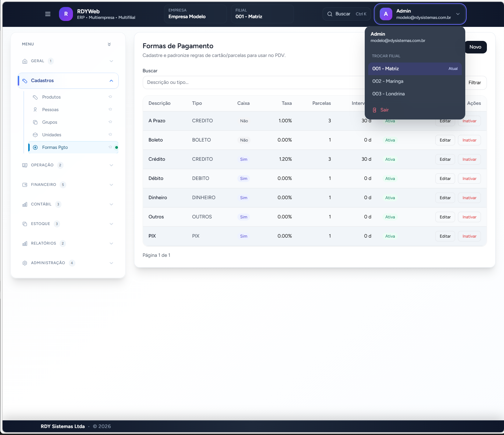The width and height of the screenshot is (504, 435).
Task: Toggle favorite star for Unidades
Action: pyautogui.click(x=110, y=135)
